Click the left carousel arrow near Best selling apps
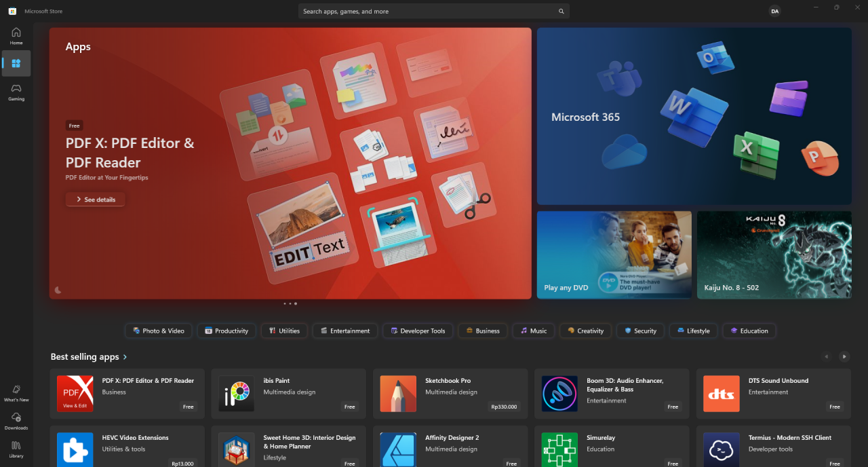Viewport: 868px width, 467px height. point(827,356)
